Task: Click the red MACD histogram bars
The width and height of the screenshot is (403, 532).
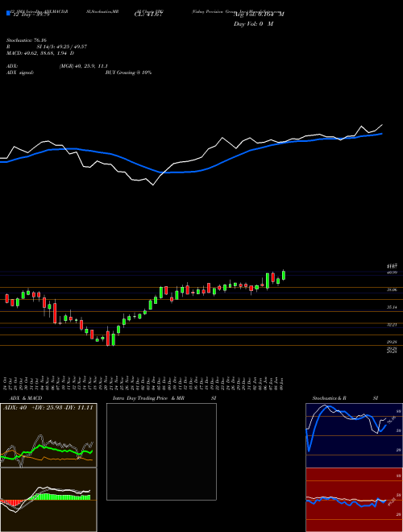Action: coord(10,502)
